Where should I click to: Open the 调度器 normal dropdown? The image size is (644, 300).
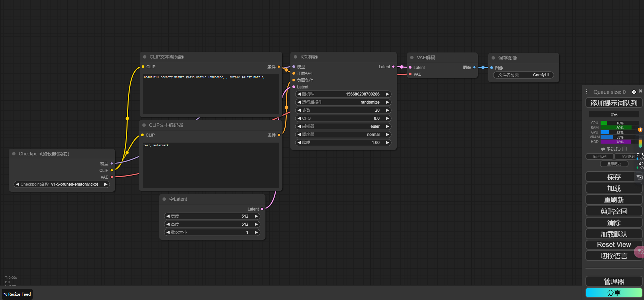(343, 135)
